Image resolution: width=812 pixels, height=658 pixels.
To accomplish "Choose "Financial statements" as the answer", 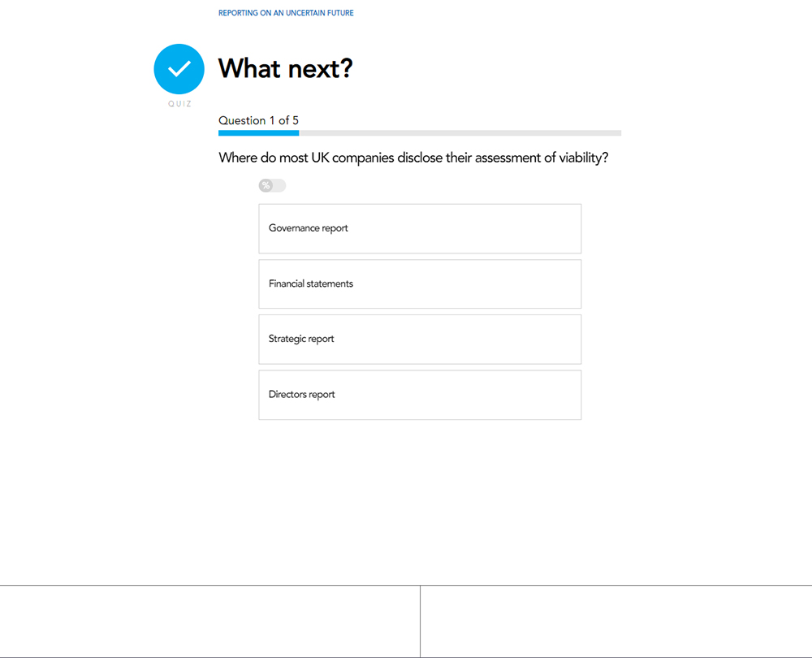I will point(420,284).
